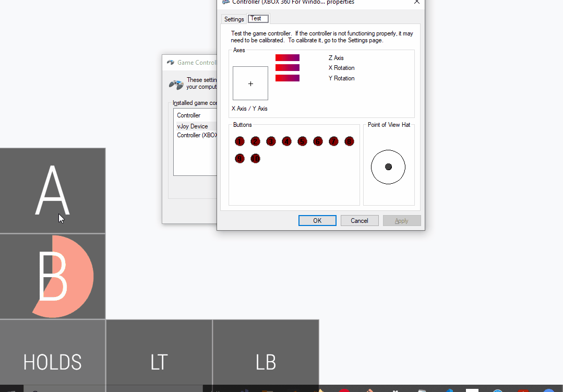Click button indicator 9
The width and height of the screenshot is (563, 392).
click(239, 159)
